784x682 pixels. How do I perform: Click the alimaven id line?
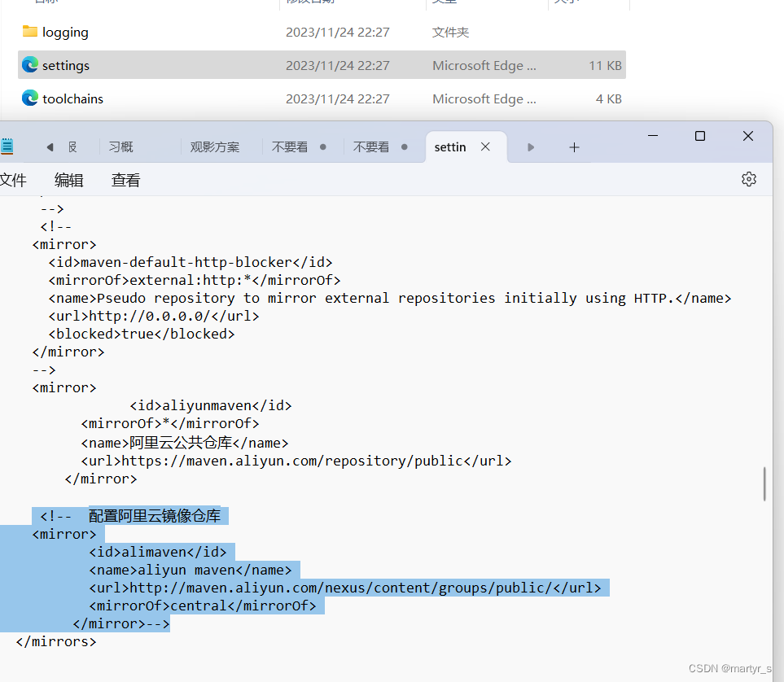[x=157, y=552]
